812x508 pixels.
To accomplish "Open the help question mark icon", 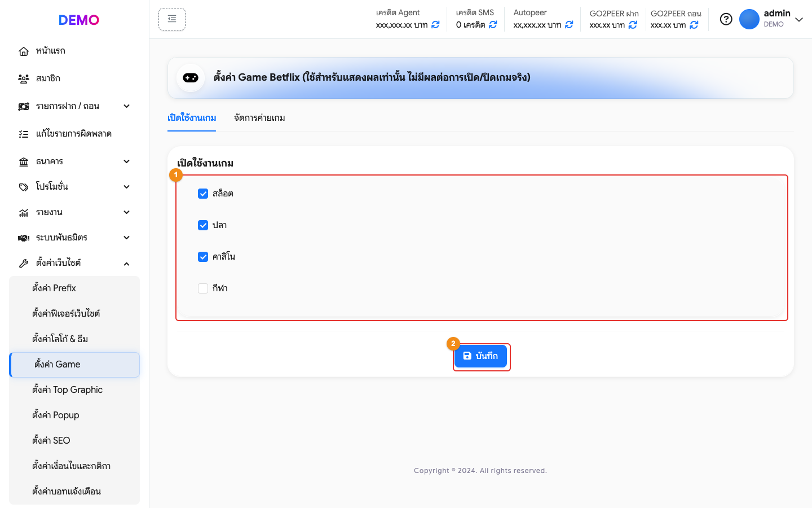I will point(726,19).
